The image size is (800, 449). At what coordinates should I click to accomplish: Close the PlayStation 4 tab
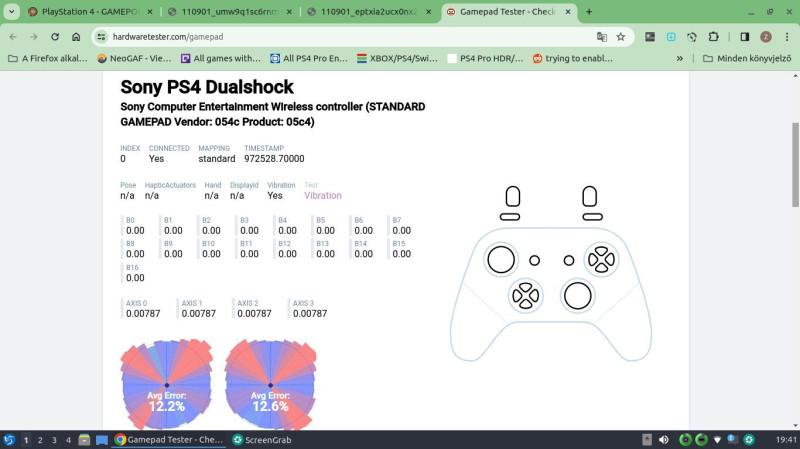click(x=150, y=12)
